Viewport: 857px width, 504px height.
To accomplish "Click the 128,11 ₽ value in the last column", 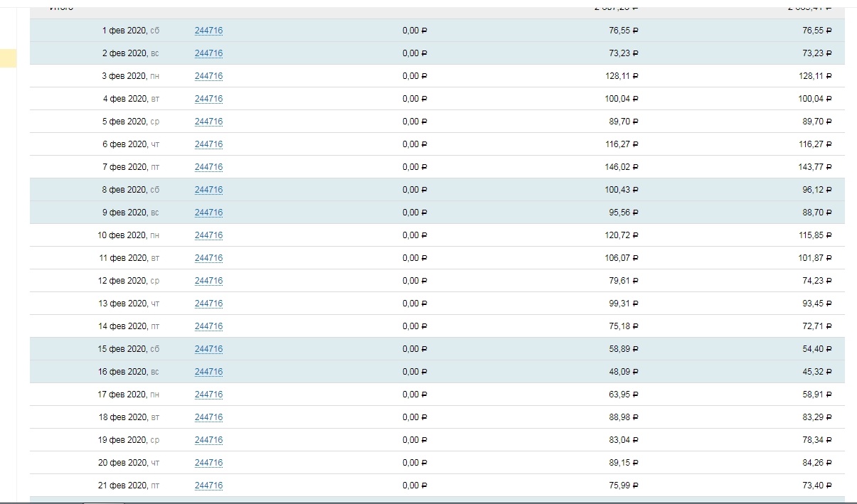I will coord(815,76).
